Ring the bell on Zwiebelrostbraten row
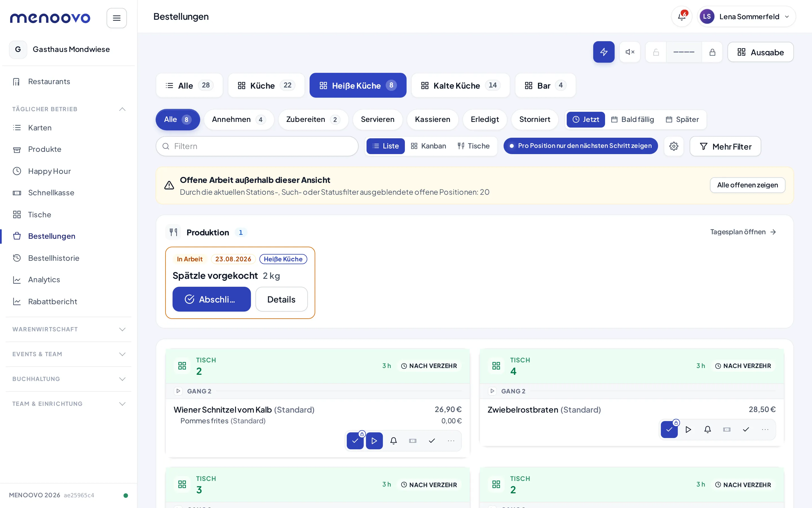This screenshot has width=812, height=508. (708, 429)
